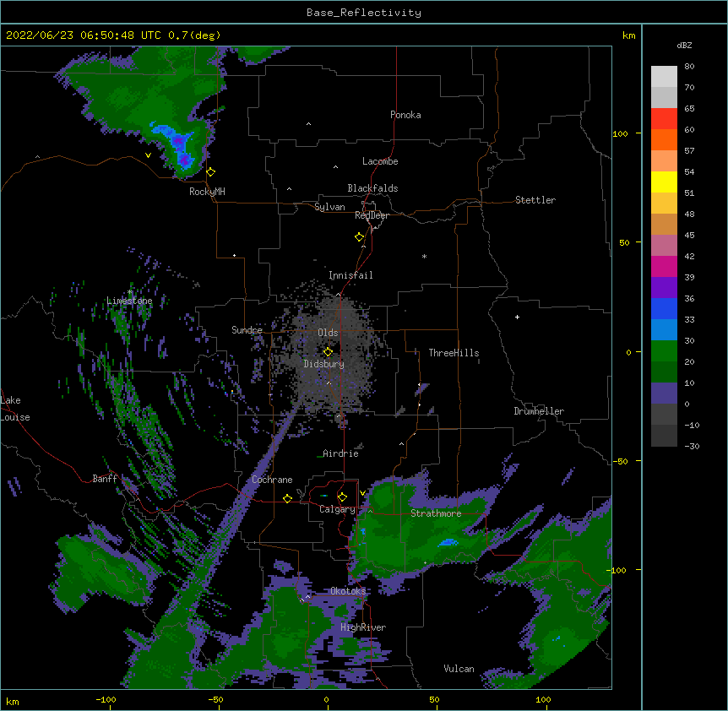The height and width of the screenshot is (711, 728).
Task: Click the ThreeHills town label
Action: (454, 353)
